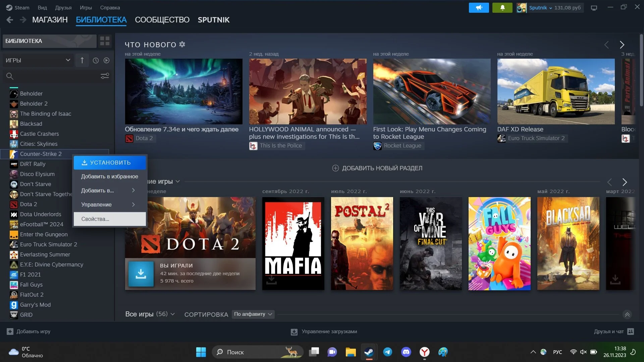Click the forward navigation arrow
The image size is (644, 362).
[23, 20]
